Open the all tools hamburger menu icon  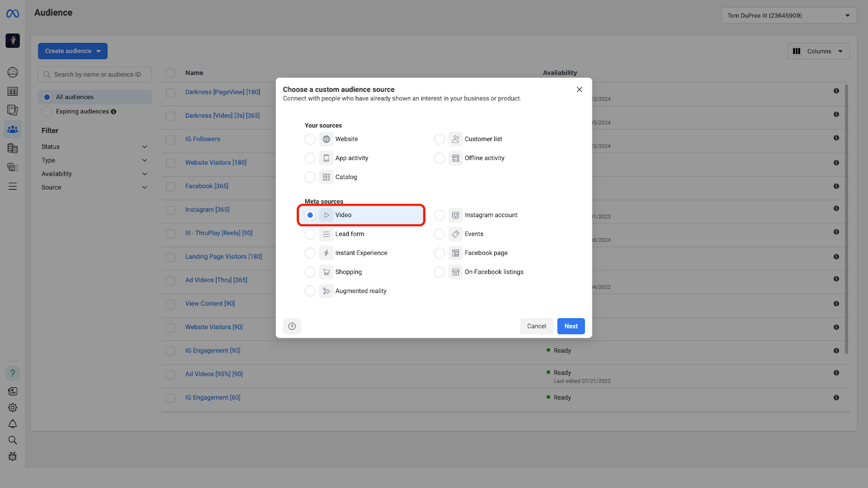click(x=12, y=187)
